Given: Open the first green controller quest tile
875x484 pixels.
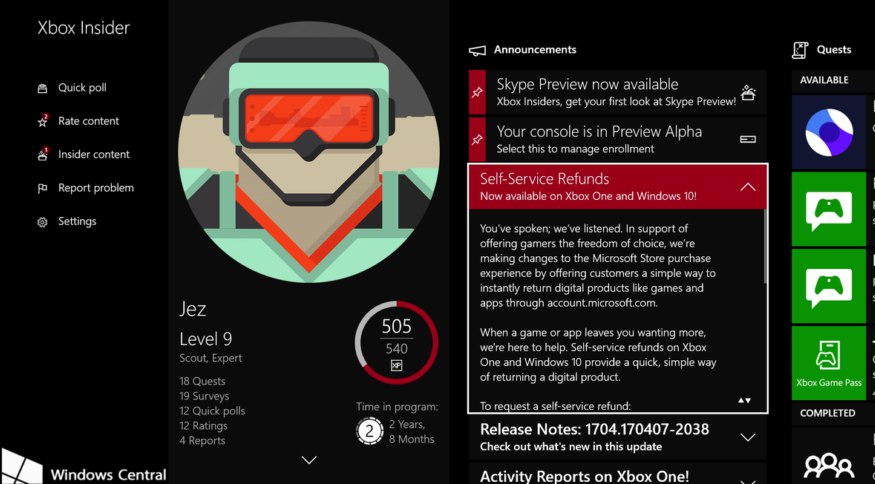Looking at the screenshot, I should 829,209.
